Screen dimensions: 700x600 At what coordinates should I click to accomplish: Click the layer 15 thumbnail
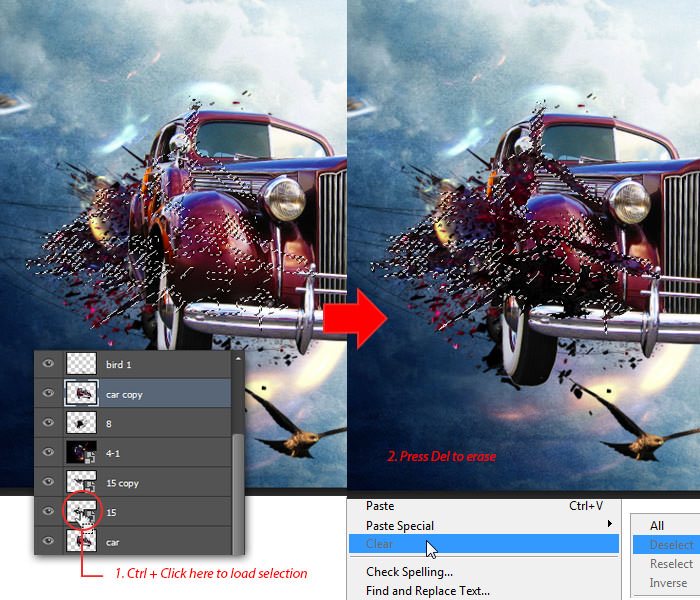click(x=81, y=511)
